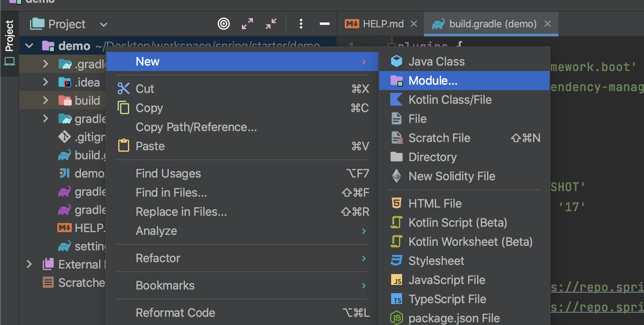Viewport: 644px width, 325px height.
Task: Collapse the demo project root node
Action: pos(29,46)
